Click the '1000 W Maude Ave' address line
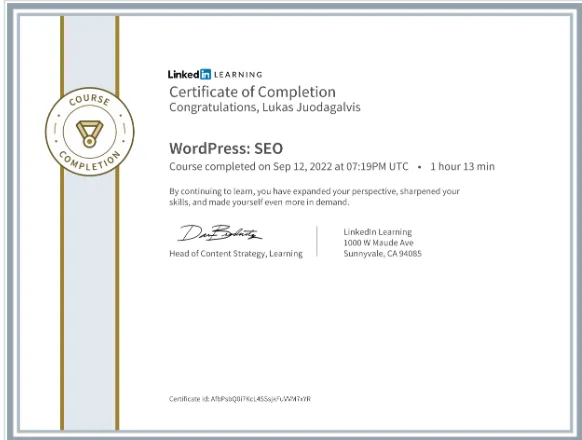The image size is (582, 440). (x=378, y=243)
